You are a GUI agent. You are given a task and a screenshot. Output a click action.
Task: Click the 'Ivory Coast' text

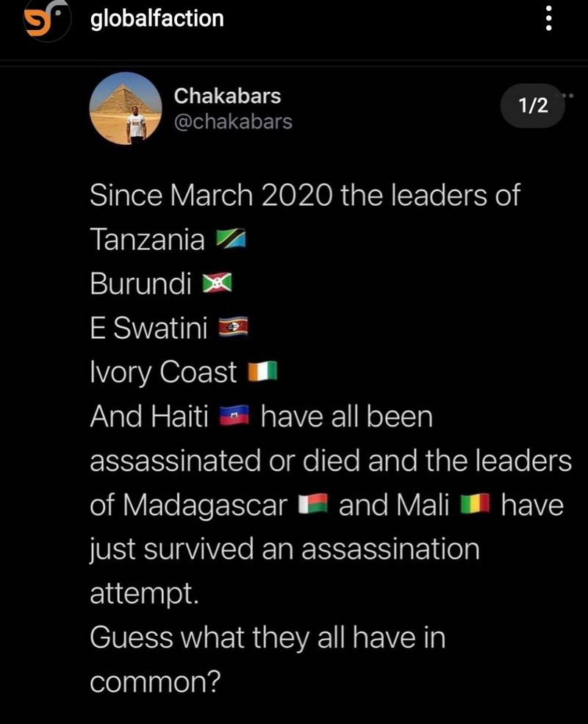pos(163,373)
